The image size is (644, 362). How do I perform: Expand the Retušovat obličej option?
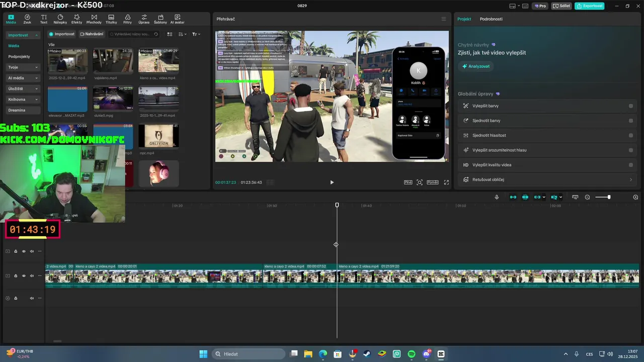tap(546, 179)
